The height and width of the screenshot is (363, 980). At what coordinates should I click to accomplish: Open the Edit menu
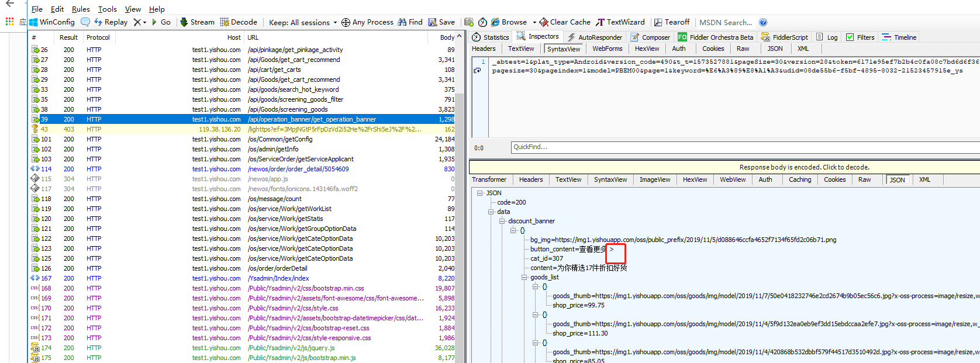click(x=57, y=9)
